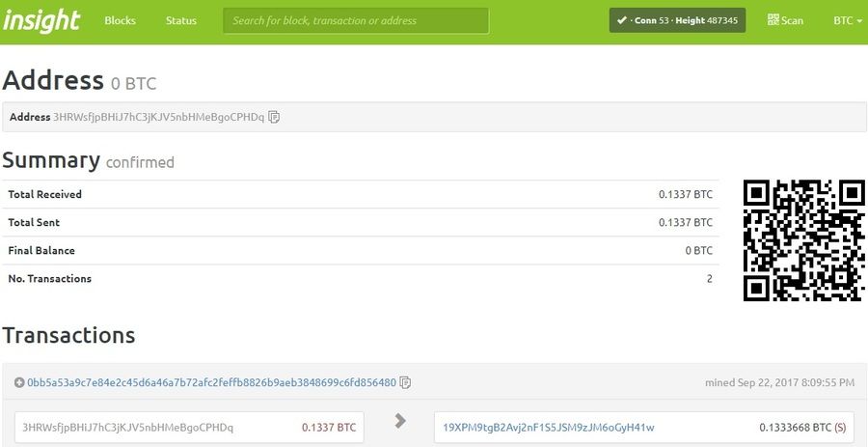Image resolution: width=868 pixels, height=447 pixels.
Task: Open the QR code Scan tool
Action: click(785, 20)
